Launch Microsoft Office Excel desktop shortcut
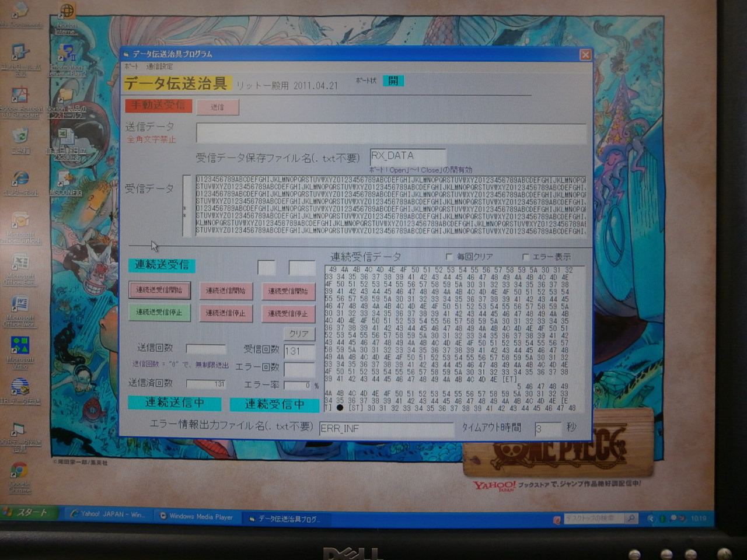747x560 pixels. 20,269
